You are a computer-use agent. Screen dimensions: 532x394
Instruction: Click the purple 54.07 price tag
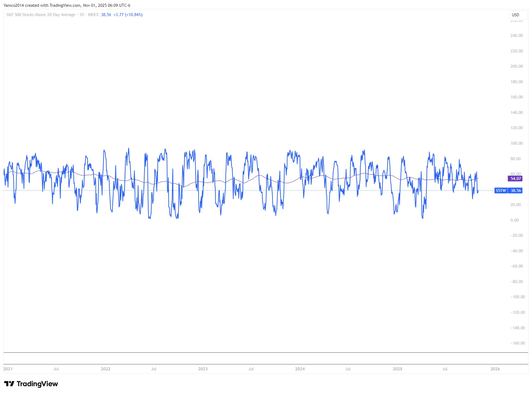(515, 178)
